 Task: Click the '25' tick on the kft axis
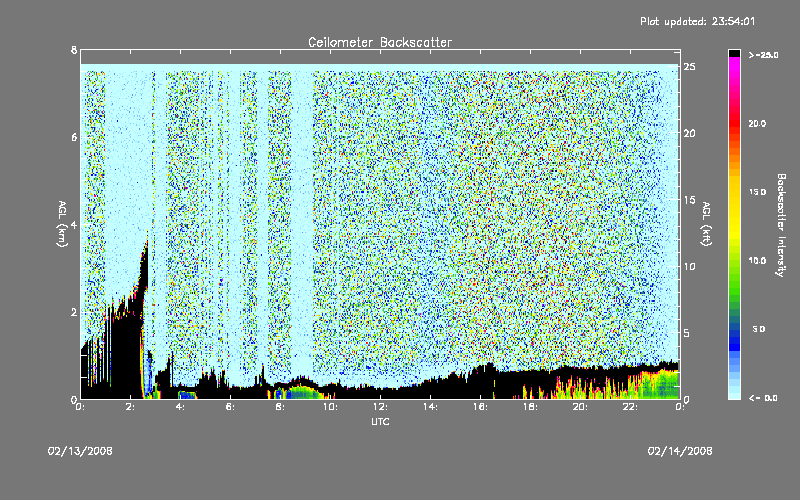[690, 67]
